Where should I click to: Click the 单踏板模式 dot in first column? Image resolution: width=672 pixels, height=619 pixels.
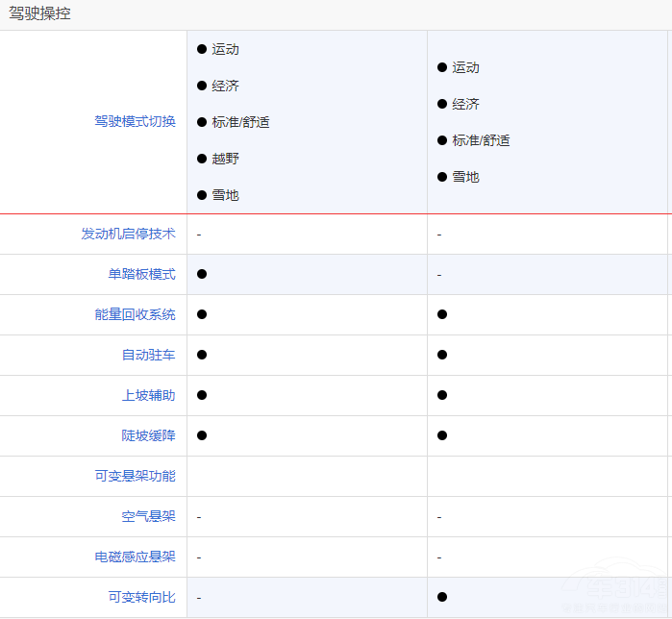point(202,274)
